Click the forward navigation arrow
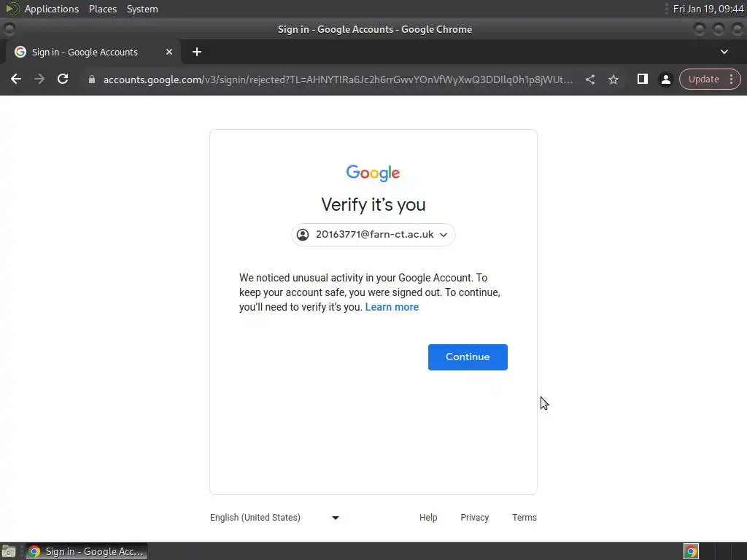This screenshot has width=747, height=560. point(39,79)
